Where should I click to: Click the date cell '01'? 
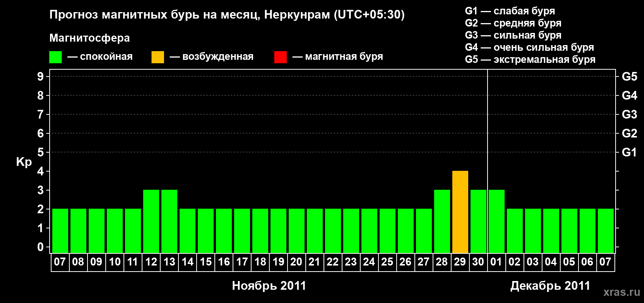(x=497, y=262)
